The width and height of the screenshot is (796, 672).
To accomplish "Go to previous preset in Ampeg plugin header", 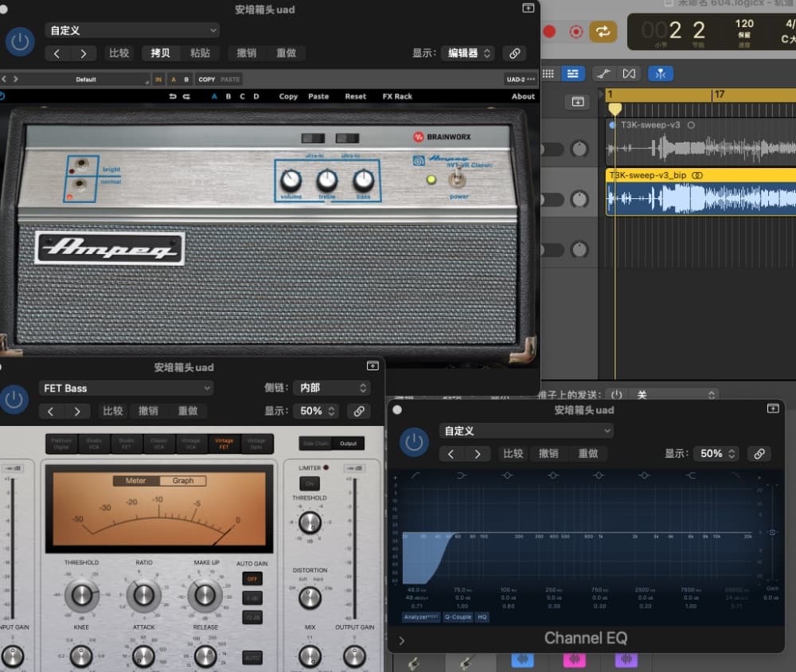I will point(57,53).
